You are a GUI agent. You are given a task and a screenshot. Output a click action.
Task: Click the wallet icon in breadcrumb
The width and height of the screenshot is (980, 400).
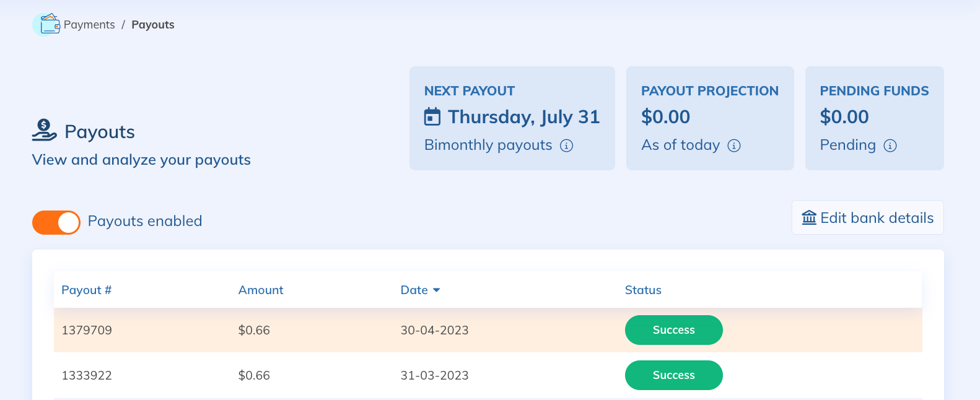pos(49,24)
